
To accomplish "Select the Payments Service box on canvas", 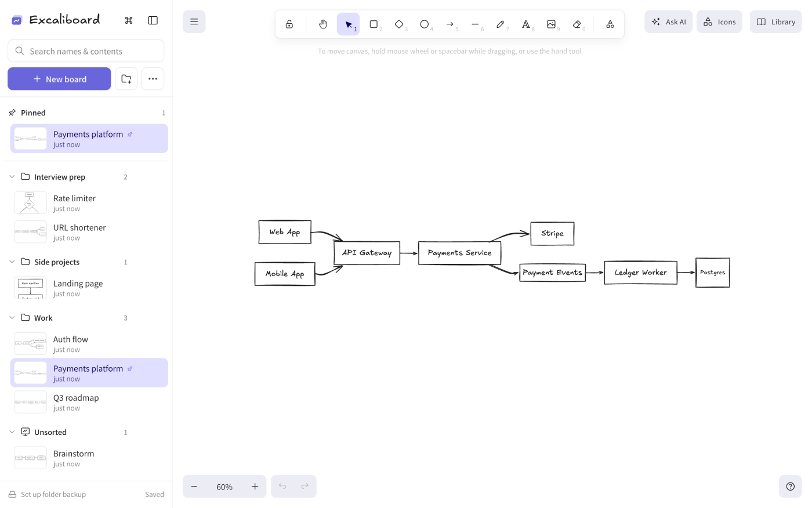I will [x=460, y=253].
